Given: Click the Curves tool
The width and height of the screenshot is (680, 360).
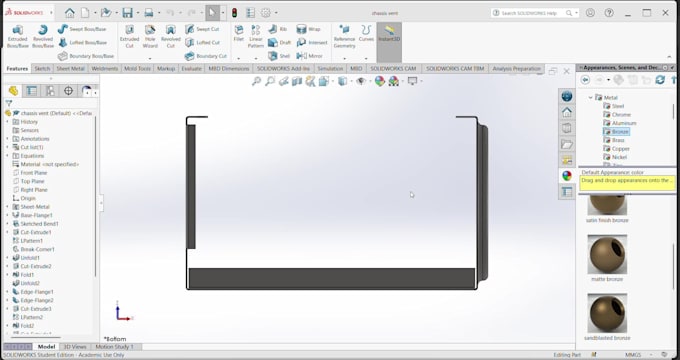Looking at the screenshot, I should [366, 33].
